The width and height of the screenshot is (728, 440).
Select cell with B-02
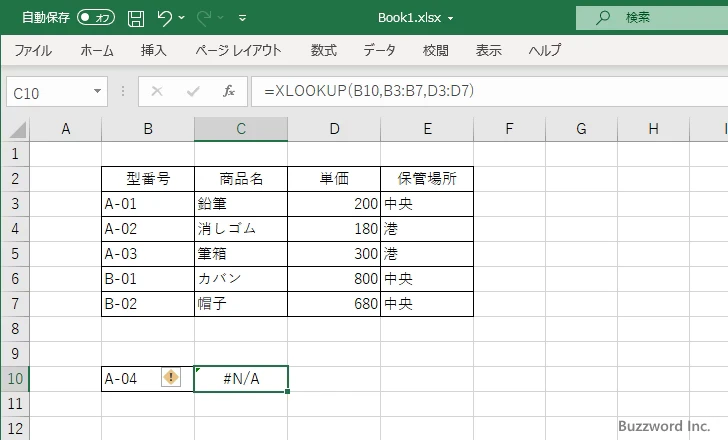[x=148, y=304]
